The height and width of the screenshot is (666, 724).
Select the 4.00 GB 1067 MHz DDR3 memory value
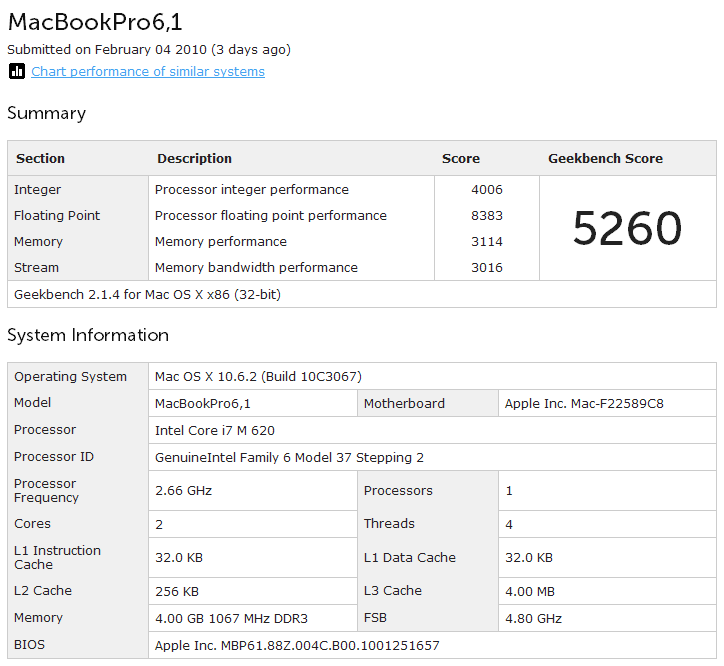231,618
